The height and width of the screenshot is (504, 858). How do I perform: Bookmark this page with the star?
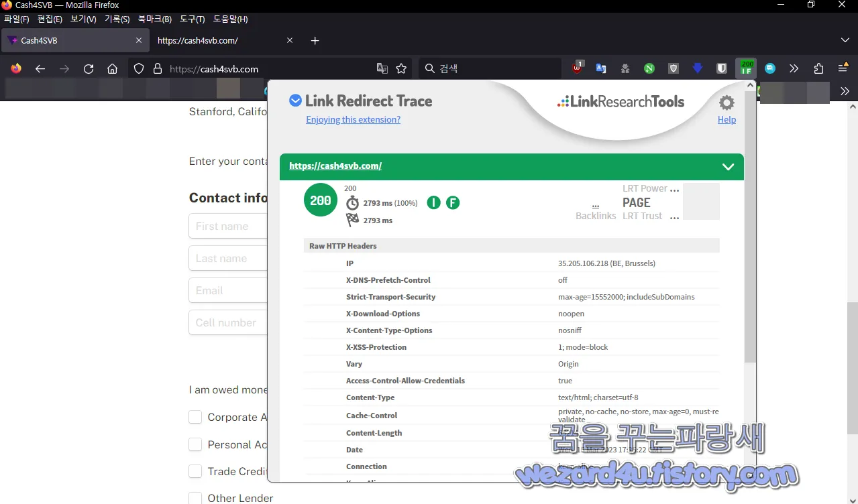coord(401,68)
